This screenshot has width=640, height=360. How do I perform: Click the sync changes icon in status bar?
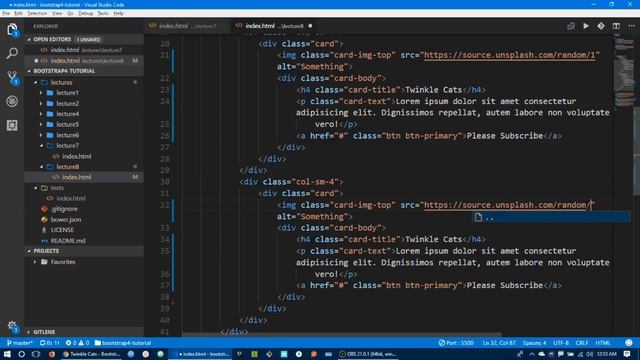point(49,343)
